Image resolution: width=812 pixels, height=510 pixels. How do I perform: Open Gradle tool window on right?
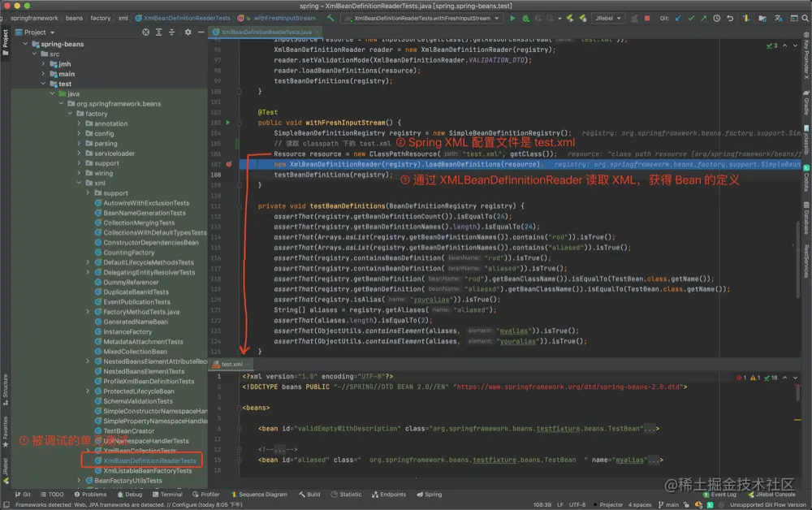[x=806, y=102]
